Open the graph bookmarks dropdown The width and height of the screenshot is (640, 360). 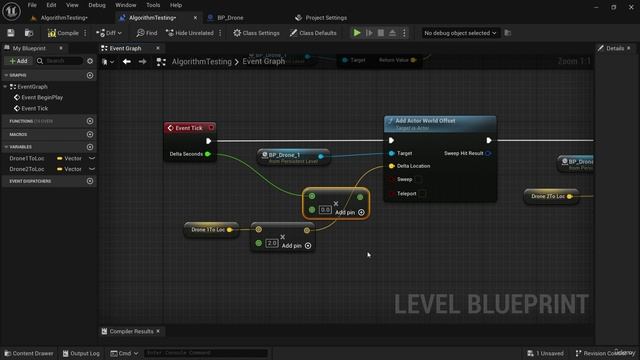(108, 62)
